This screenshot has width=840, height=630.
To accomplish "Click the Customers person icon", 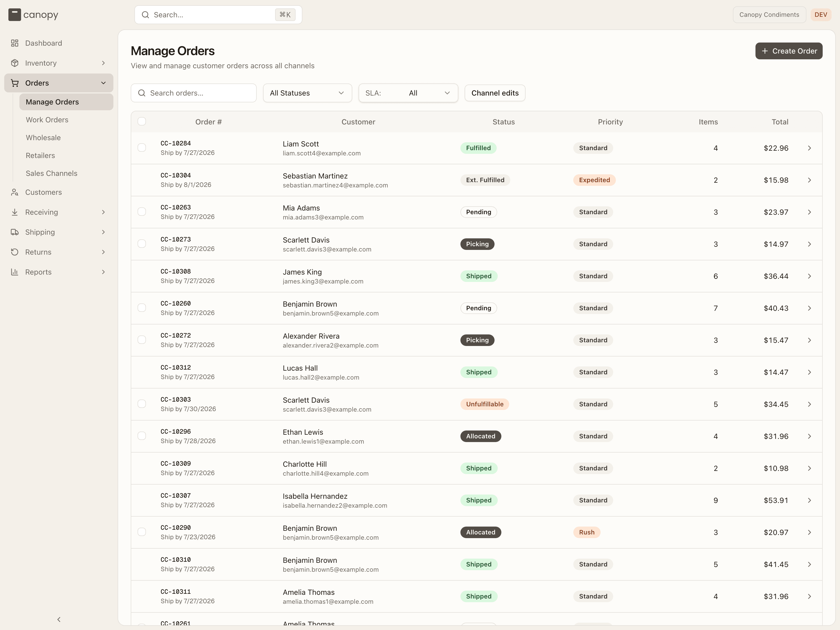I will click(15, 192).
